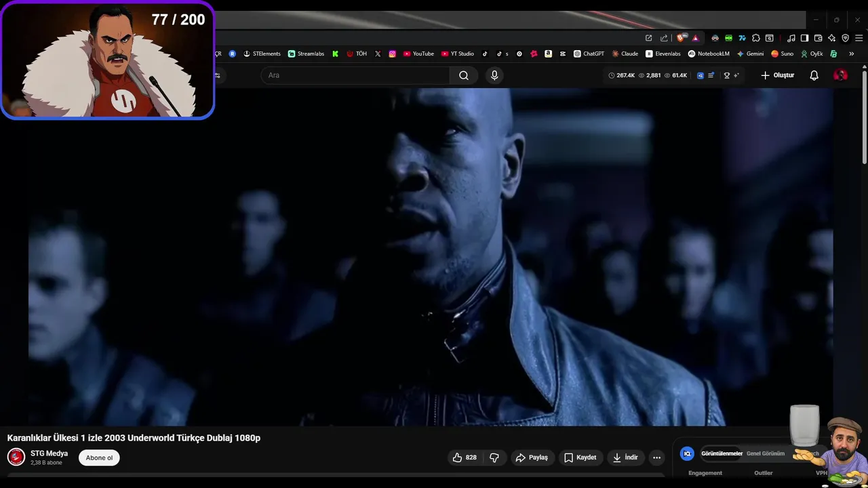Like the video (828)
The width and height of the screenshot is (868, 488).
coord(465,457)
